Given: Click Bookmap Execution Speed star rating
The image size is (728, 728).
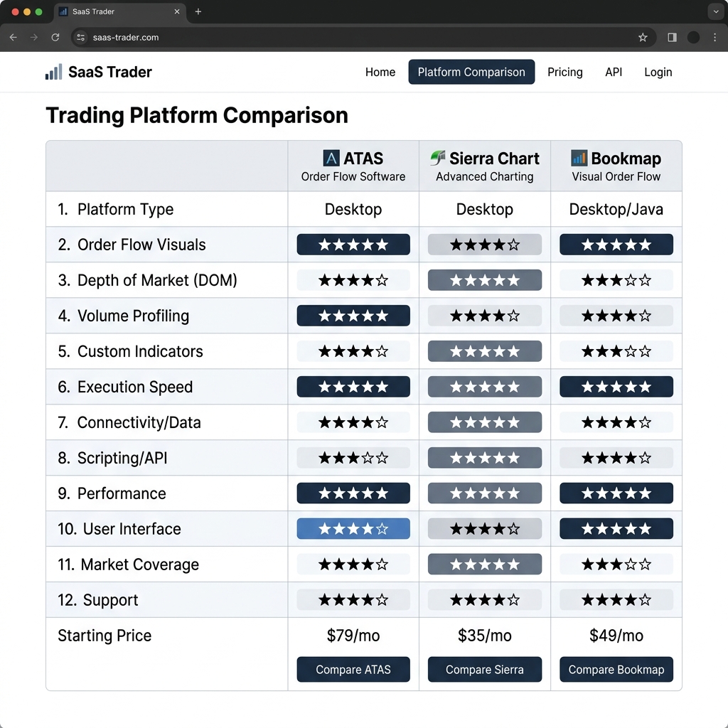Looking at the screenshot, I should tap(616, 386).
